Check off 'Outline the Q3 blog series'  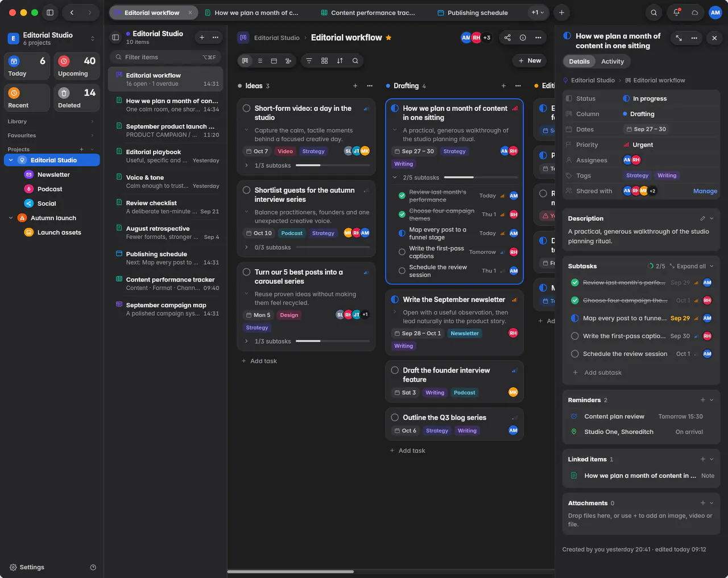point(395,418)
